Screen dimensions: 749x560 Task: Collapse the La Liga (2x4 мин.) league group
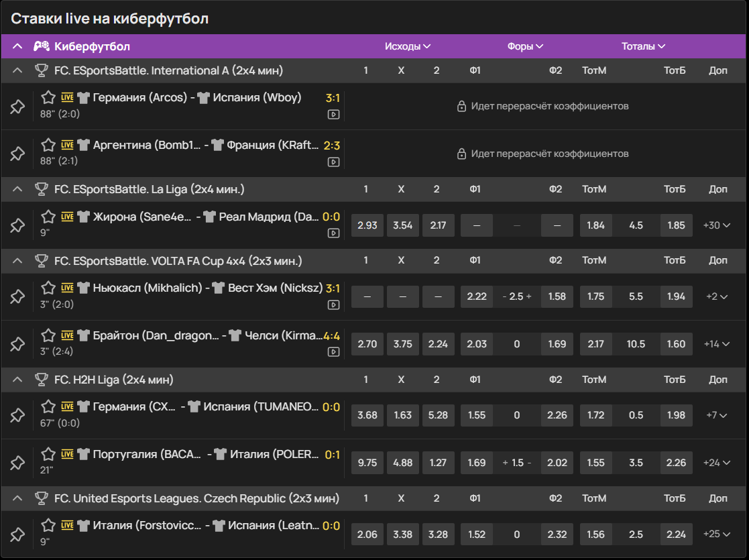coord(18,189)
